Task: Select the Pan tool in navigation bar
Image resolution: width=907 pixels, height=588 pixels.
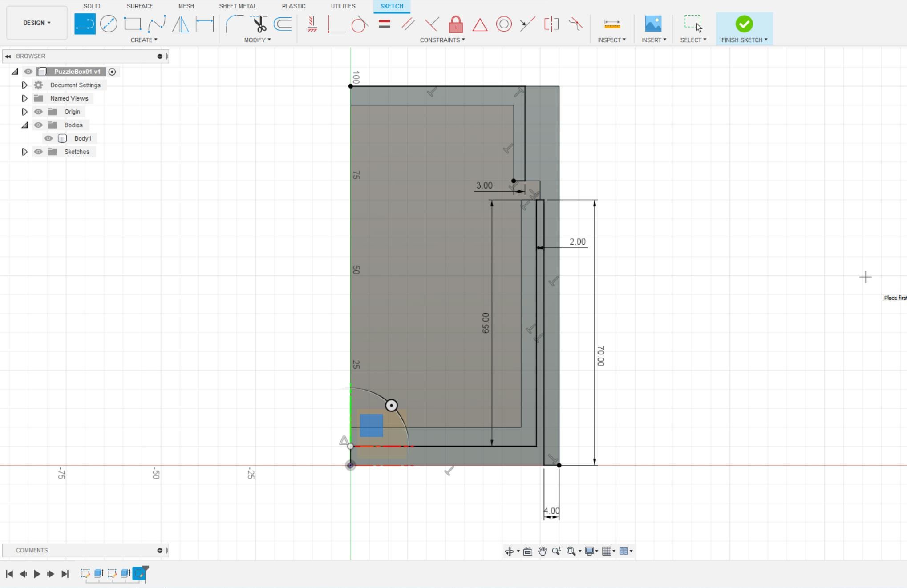Action: pyautogui.click(x=543, y=551)
